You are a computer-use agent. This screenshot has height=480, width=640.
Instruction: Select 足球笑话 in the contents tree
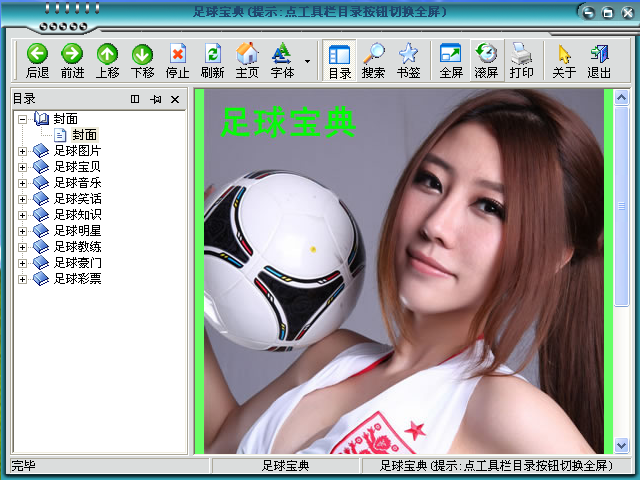77,199
